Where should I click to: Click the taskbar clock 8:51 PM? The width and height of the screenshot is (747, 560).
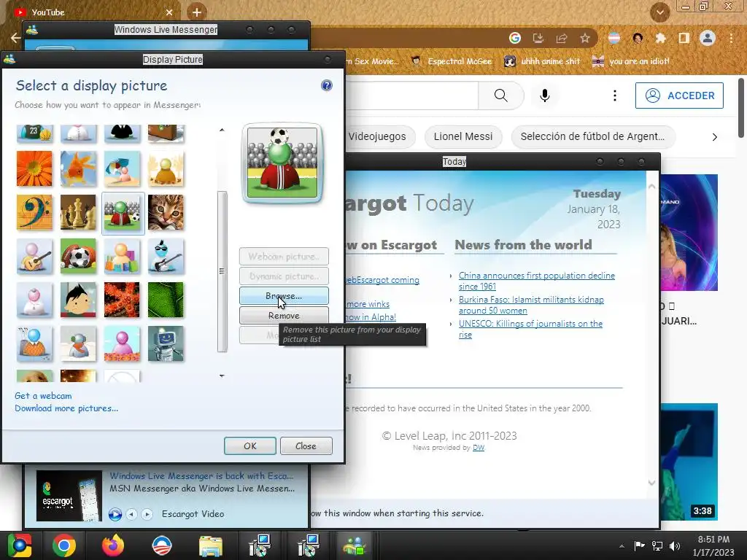pos(713,545)
